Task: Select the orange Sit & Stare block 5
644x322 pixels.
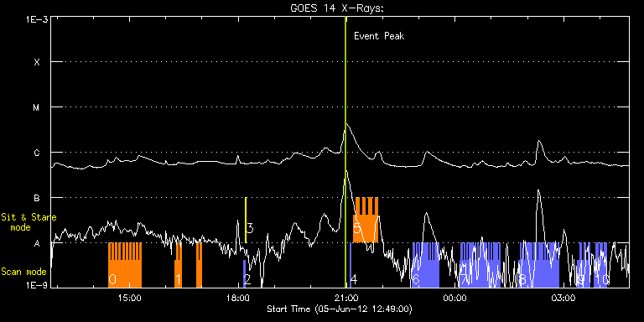Action: click(366, 221)
